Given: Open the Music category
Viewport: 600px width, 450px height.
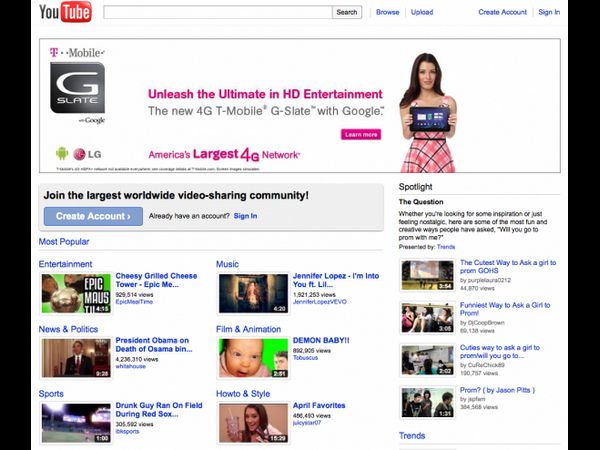Looking at the screenshot, I should pos(227,264).
